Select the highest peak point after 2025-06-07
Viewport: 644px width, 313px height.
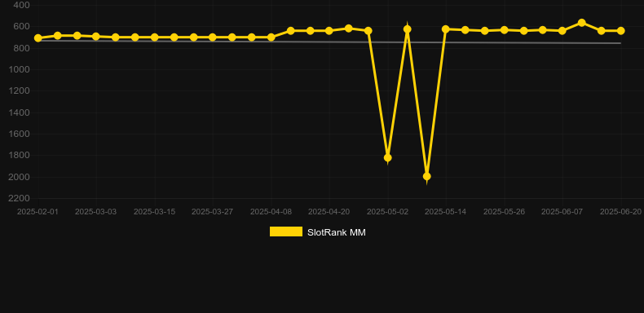point(581,23)
